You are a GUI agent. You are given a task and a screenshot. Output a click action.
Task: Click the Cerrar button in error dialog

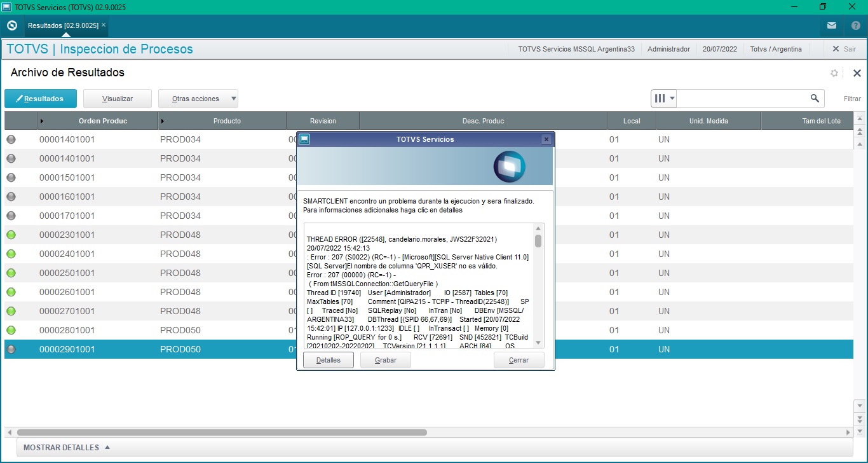pyautogui.click(x=519, y=360)
